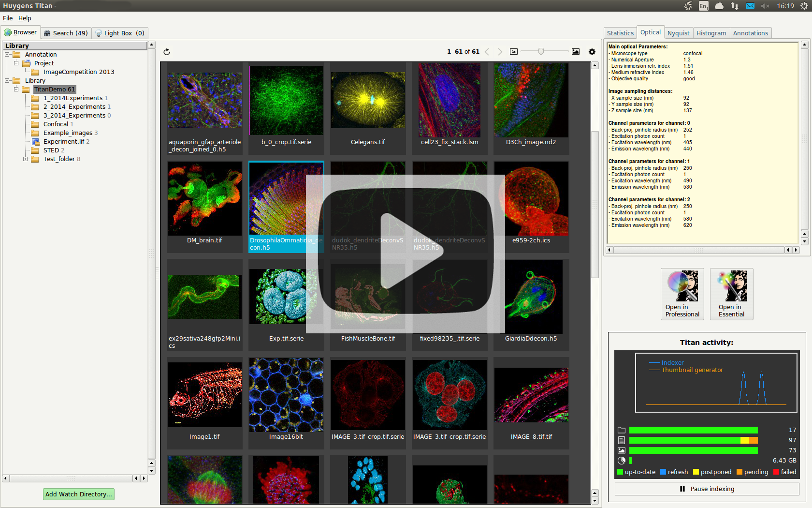Select the STED folder in Library

51,150
